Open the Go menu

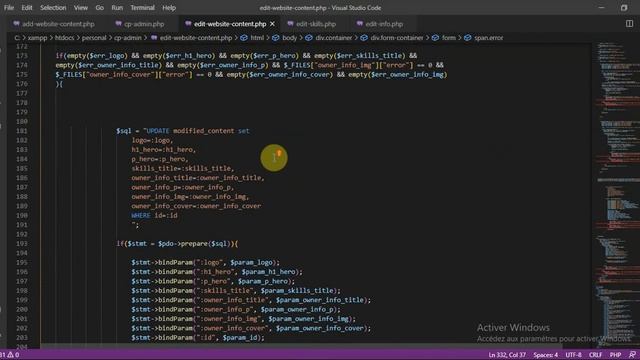(100, 8)
